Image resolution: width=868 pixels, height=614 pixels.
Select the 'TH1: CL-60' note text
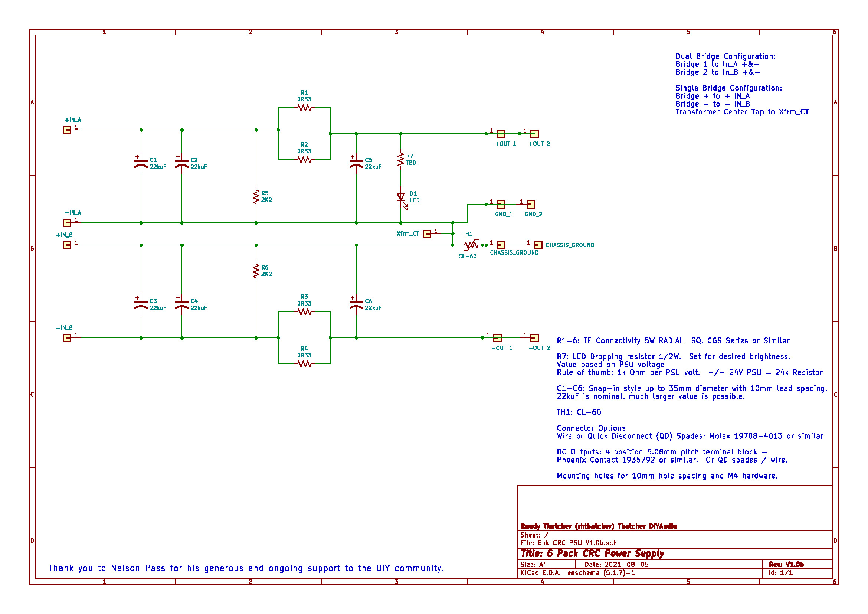(579, 412)
